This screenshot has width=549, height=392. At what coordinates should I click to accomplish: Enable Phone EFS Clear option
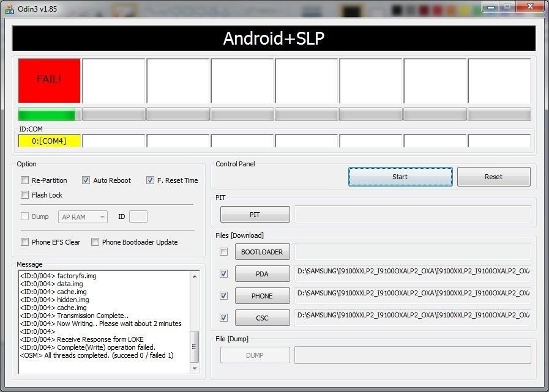click(24, 242)
